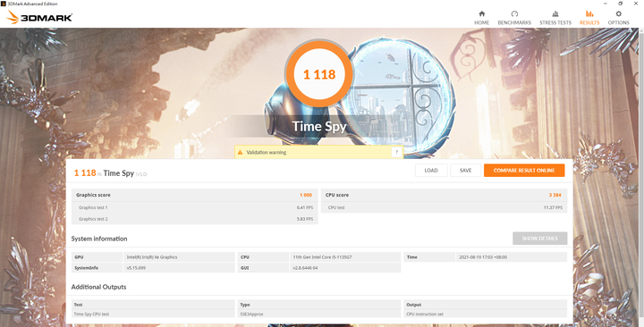Open the Benchmarks tab
The width and height of the screenshot is (644, 327).
[514, 18]
